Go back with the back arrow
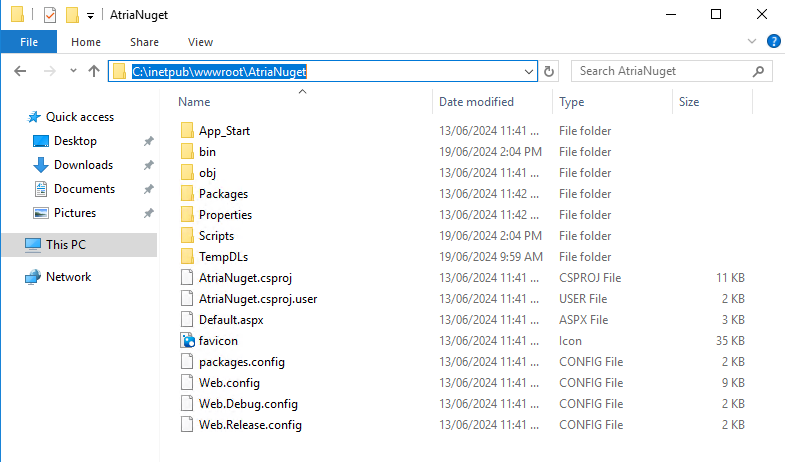The image size is (785, 462). tap(20, 71)
